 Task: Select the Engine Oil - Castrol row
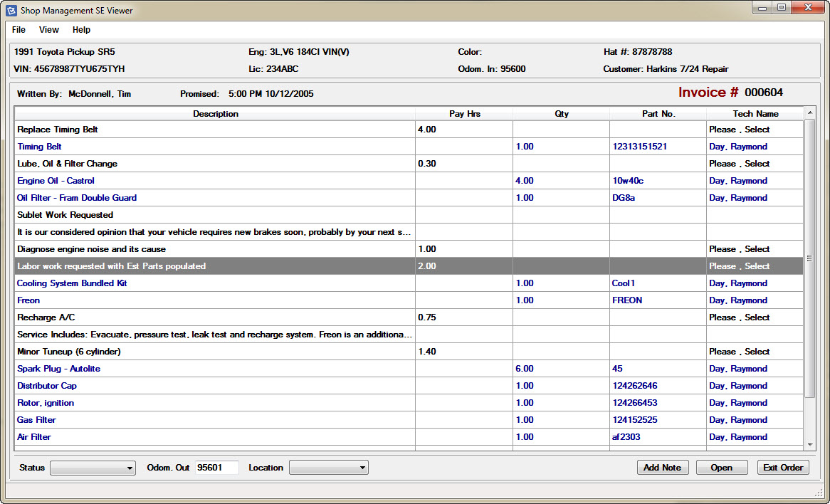[409, 181]
